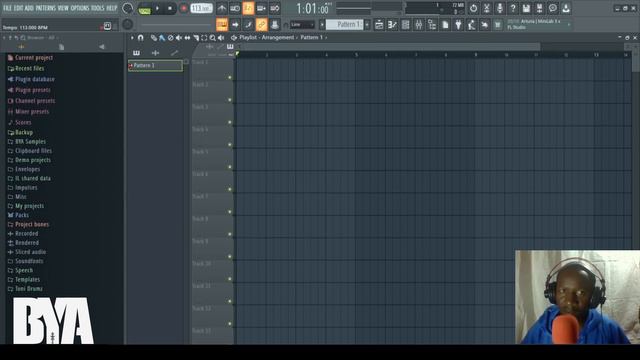
Task: Select the Draw pencil tool in playlist toolbar
Action: click(x=154, y=38)
